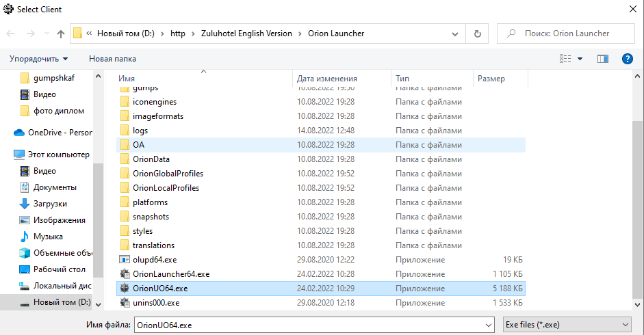The width and height of the screenshot is (644, 335).
Task: Select the logs folder icon
Action: [x=125, y=131]
